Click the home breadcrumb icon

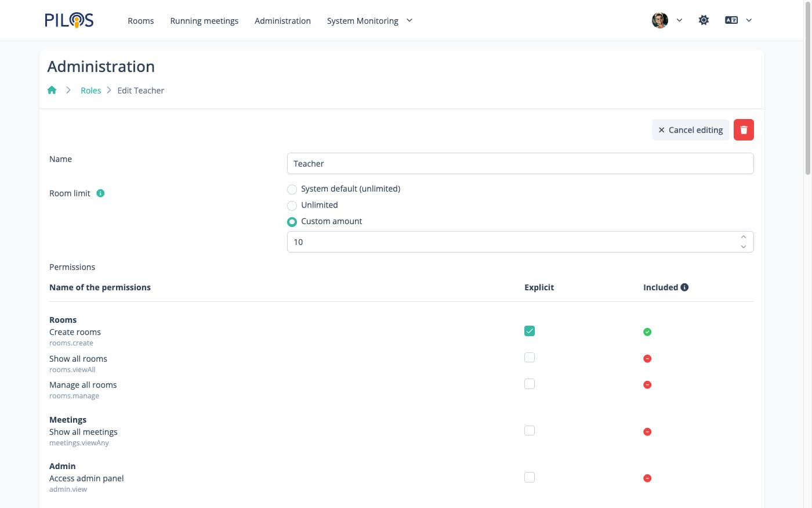click(52, 90)
